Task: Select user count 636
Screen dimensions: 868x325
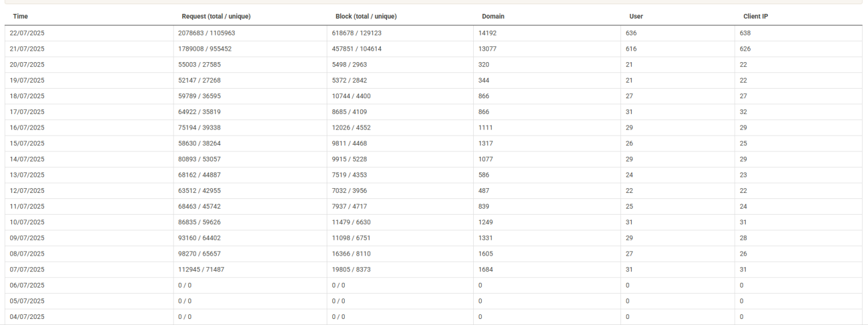Action: (631, 33)
